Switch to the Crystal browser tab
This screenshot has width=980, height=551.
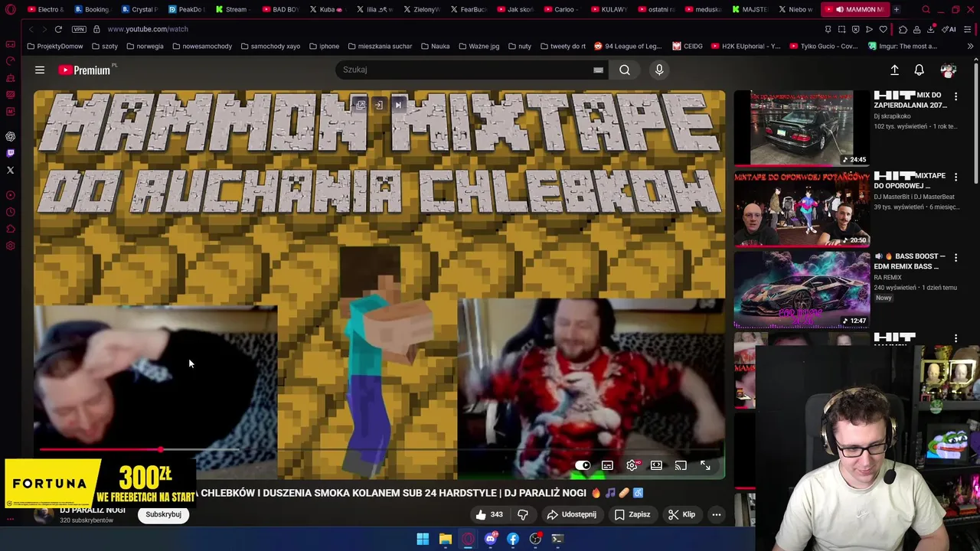click(139, 9)
